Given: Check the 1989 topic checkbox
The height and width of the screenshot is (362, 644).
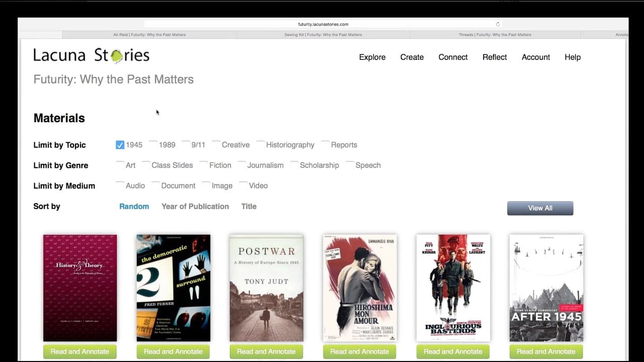Looking at the screenshot, I should (153, 144).
